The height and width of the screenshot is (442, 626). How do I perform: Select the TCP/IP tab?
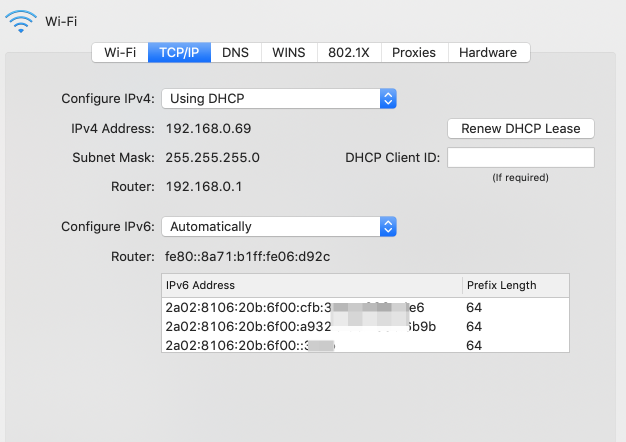(179, 52)
